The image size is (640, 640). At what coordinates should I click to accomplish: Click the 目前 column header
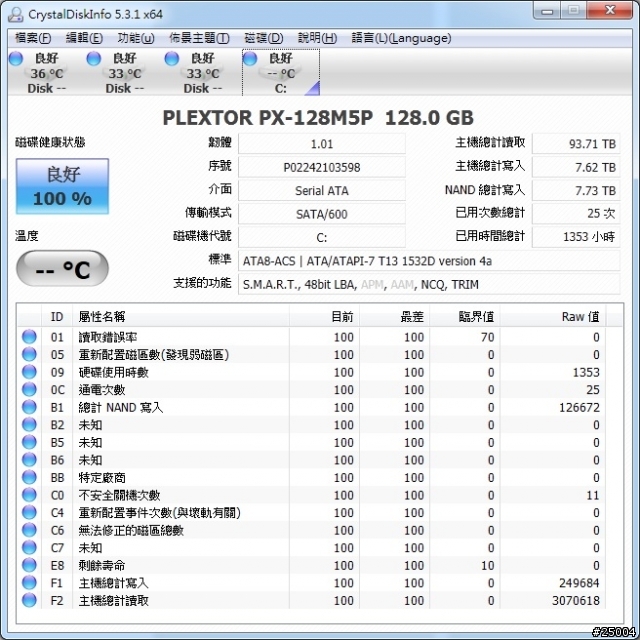(324, 316)
